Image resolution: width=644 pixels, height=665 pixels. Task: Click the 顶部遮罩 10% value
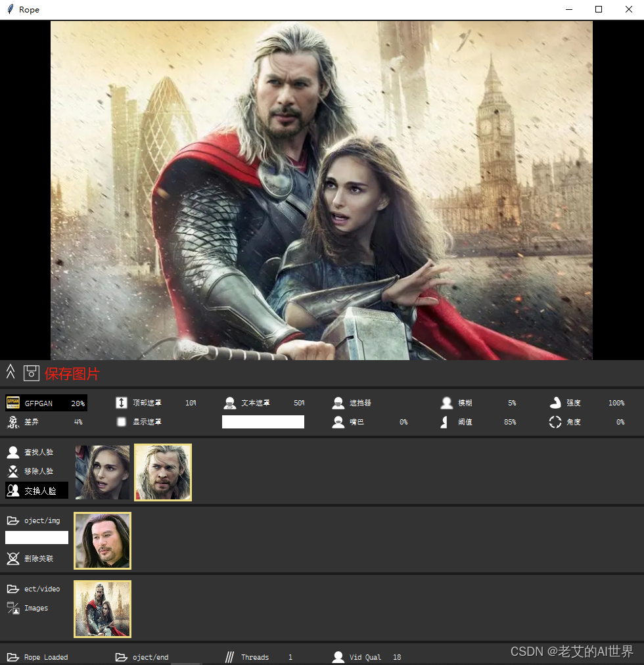(191, 403)
